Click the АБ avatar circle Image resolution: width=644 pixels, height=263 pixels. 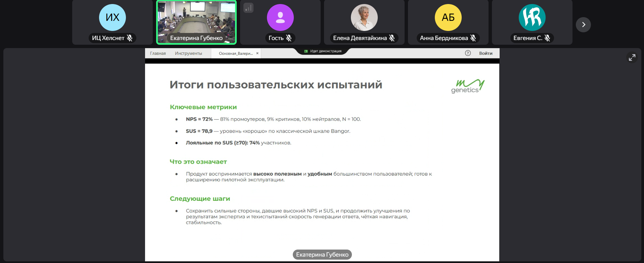tap(448, 17)
